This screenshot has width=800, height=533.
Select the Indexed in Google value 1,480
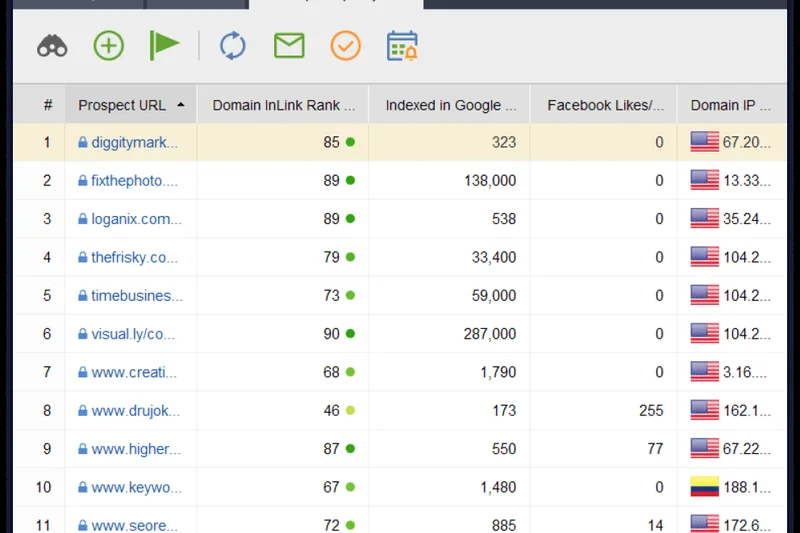498,487
